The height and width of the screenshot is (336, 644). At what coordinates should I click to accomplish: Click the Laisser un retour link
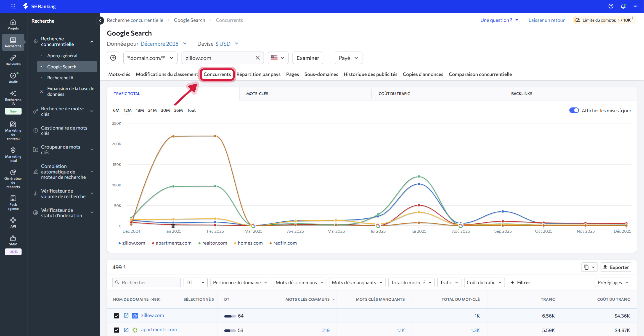point(546,20)
